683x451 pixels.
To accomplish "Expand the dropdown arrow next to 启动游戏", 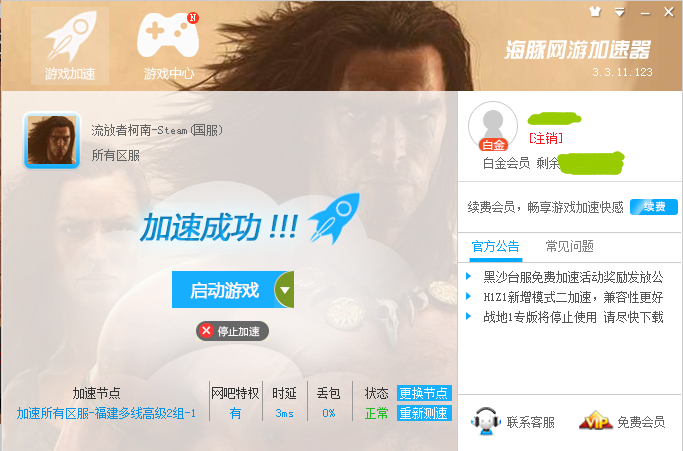I will [x=284, y=290].
